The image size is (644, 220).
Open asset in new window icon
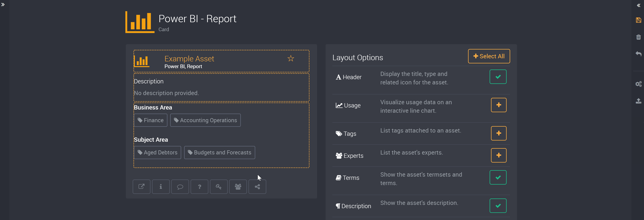pos(141,187)
